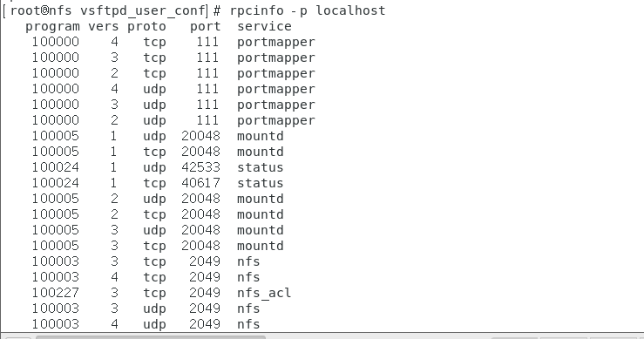This screenshot has width=644, height=339.
Task: Click the 'proto' column header text
Action: point(146,27)
